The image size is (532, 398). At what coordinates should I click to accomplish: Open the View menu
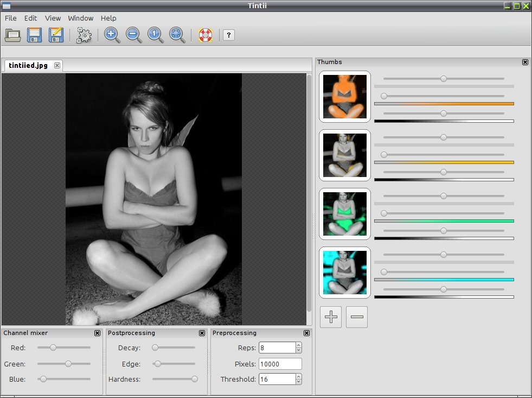(53, 18)
